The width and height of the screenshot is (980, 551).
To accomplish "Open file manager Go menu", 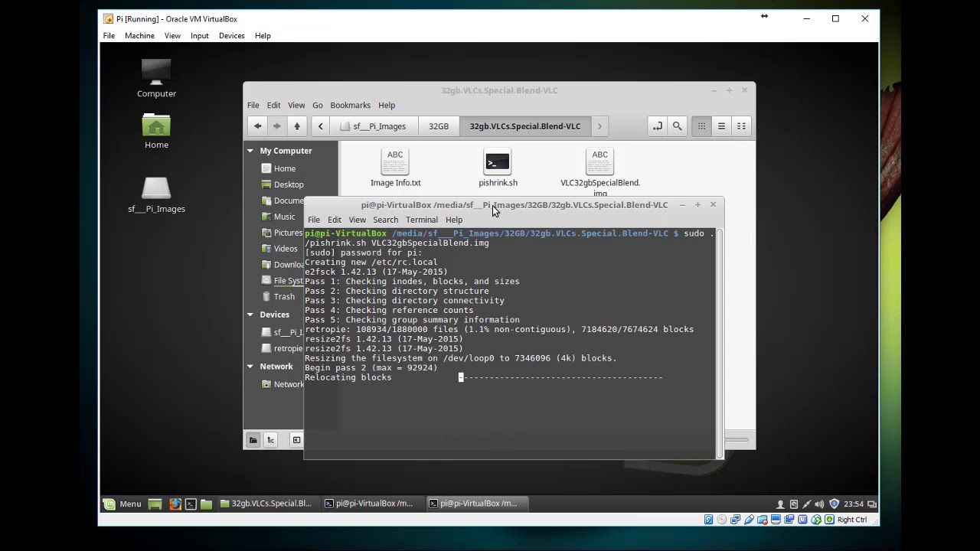I will (317, 106).
